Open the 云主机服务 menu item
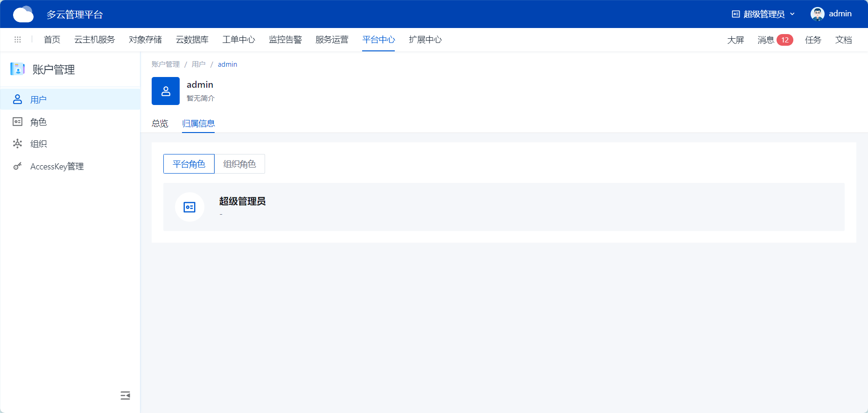 [x=94, y=40]
